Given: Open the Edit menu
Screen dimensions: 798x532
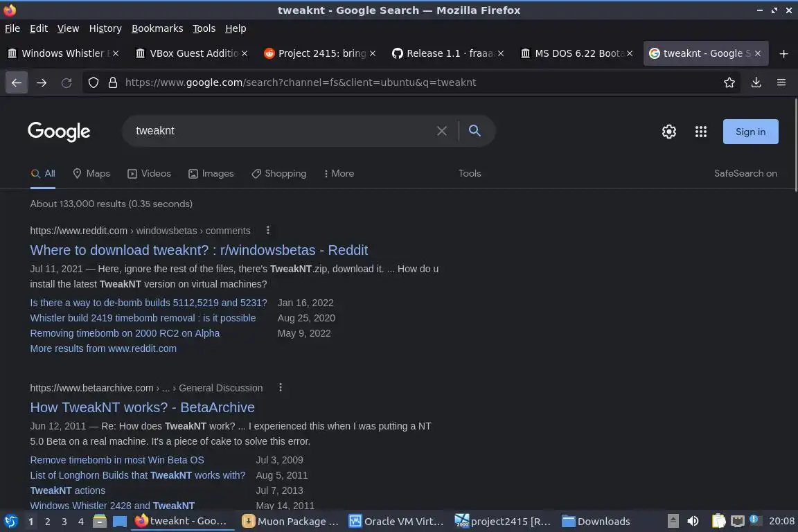Looking at the screenshot, I should (x=39, y=28).
